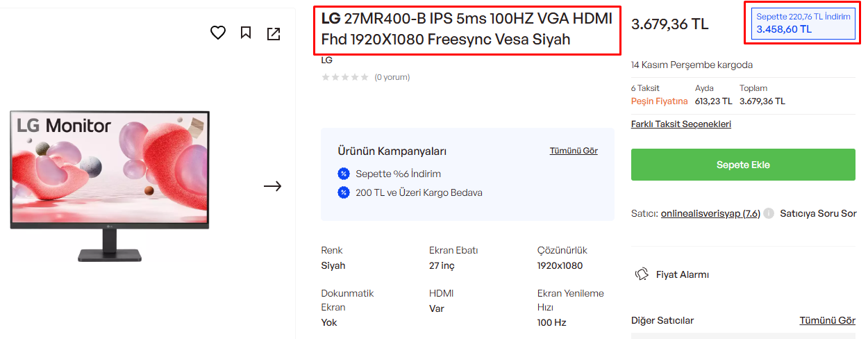Open the (0 yorum) reviews link
Viewport: 868px width, 339px height.
click(392, 77)
